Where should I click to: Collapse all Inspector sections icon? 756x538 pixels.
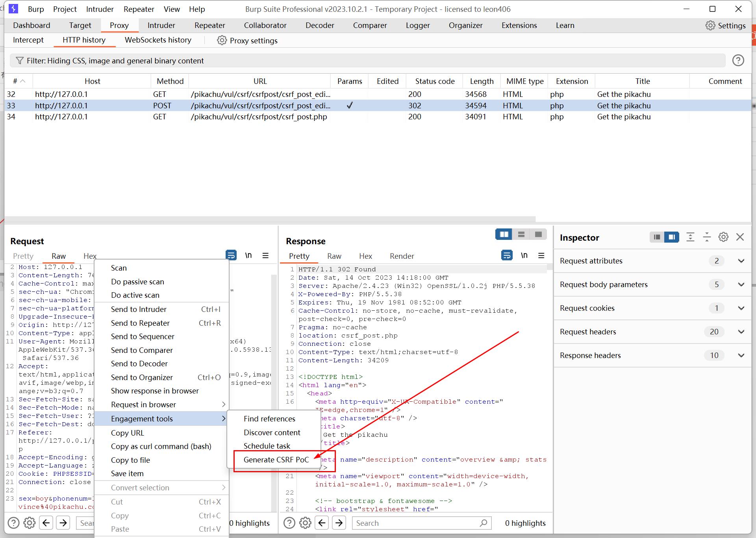click(707, 237)
